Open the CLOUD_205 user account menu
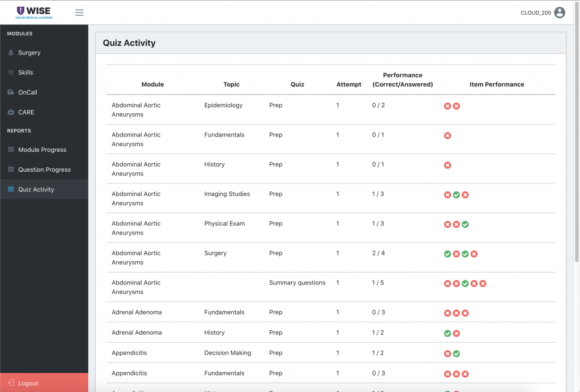Viewport: 580px width, 392px height. tap(536, 12)
